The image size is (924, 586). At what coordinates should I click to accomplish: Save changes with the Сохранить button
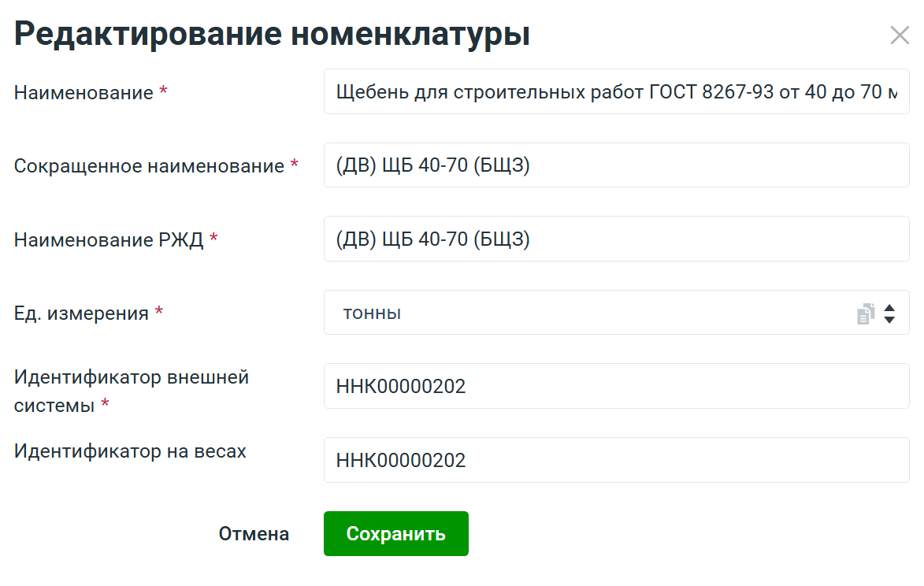(395, 533)
